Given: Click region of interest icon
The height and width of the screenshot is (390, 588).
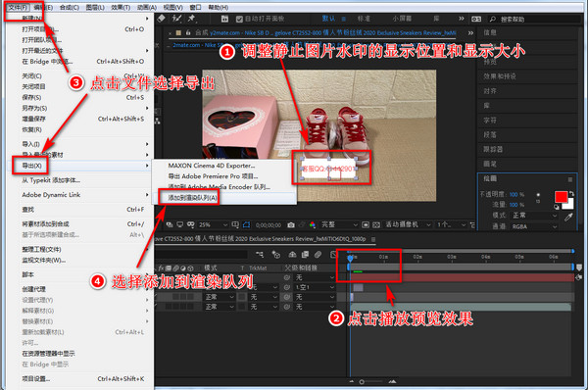Looking at the screenshot, I should pos(366,225).
